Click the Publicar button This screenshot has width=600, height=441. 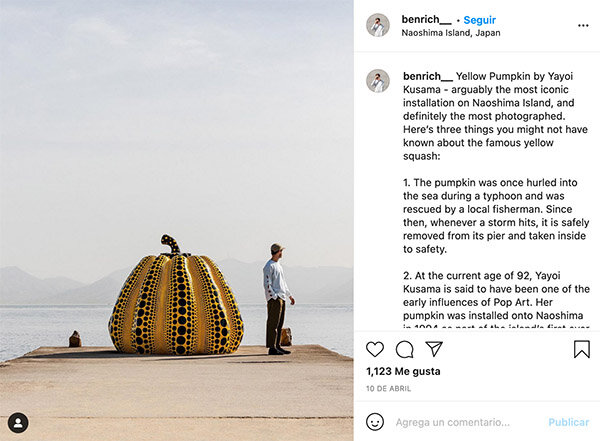coord(568,422)
